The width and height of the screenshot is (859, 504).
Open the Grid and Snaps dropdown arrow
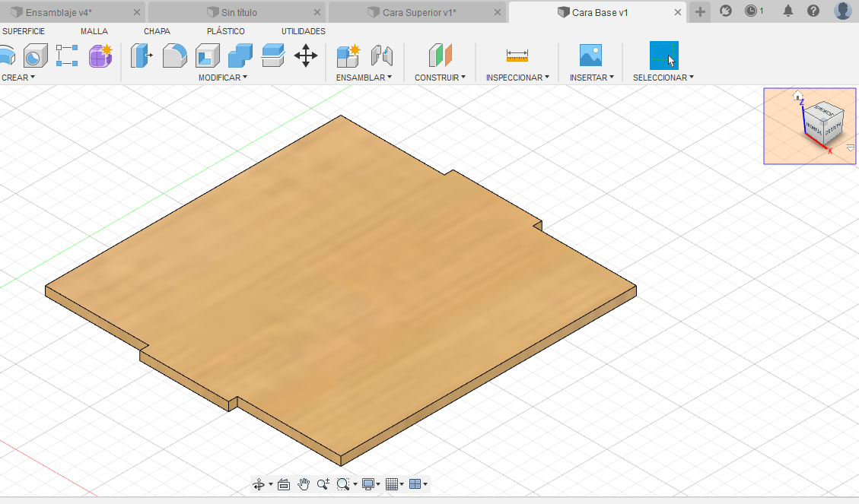coord(402,484)
